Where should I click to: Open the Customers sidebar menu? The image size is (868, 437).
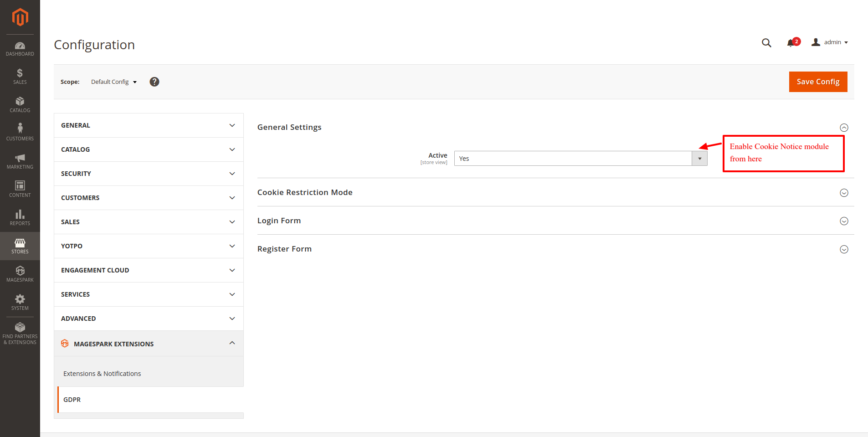click(x=20, y=133)
